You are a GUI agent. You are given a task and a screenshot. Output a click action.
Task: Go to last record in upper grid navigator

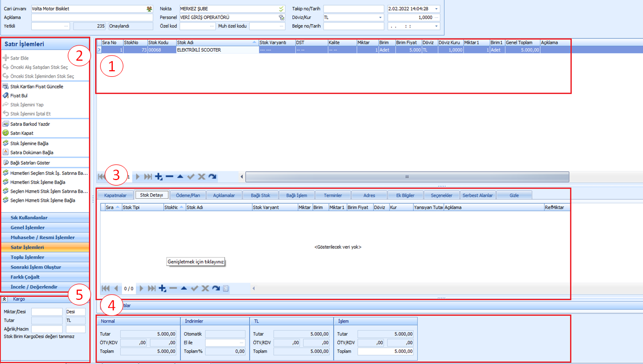pos(148,176)
